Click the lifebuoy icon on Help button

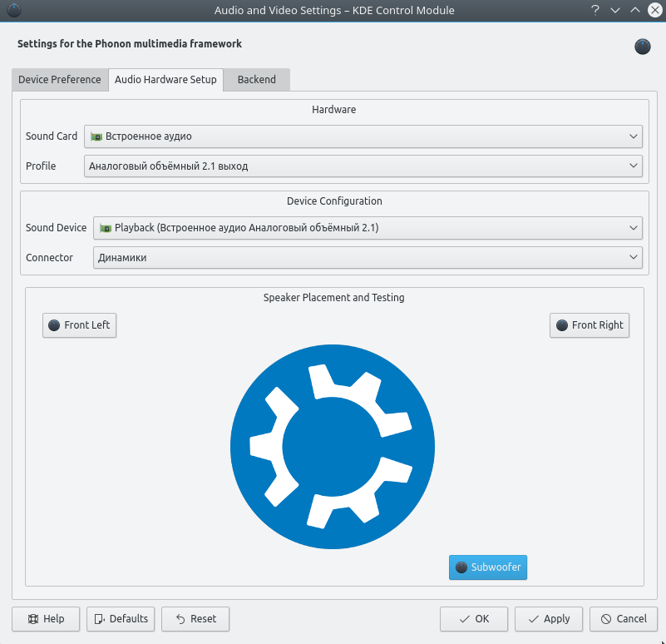tap(32, 619)
